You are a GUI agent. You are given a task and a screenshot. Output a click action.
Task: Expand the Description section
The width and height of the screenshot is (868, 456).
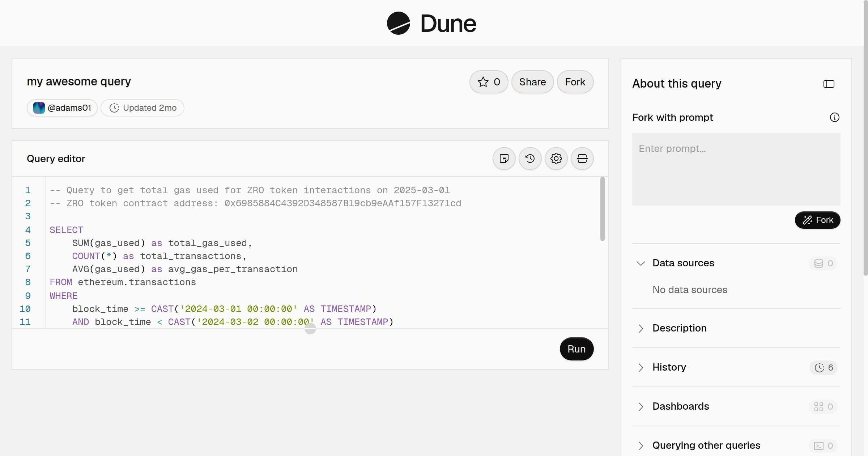(x=641, y=328)
